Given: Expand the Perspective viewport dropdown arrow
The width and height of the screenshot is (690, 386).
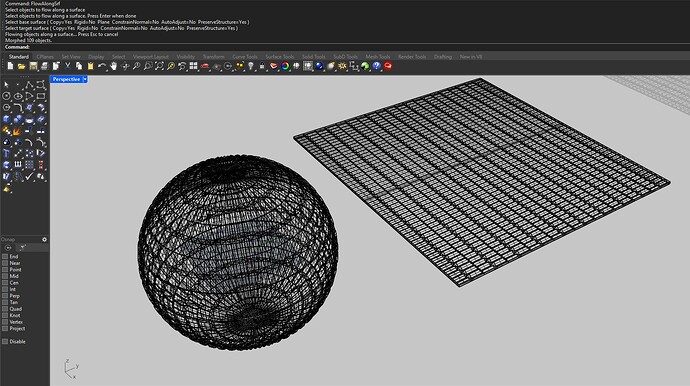Looking at the screenshot, I should pos(85,79).
